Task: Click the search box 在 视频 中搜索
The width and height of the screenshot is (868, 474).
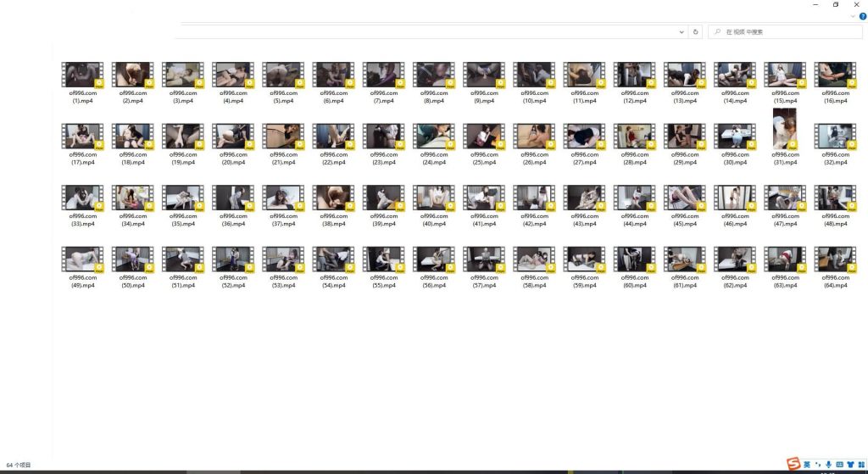Action: [785, 32]
